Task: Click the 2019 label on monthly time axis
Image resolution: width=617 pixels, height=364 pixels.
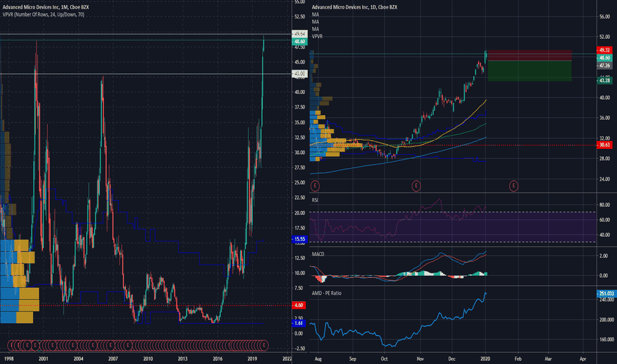Action: pos(252,359)
